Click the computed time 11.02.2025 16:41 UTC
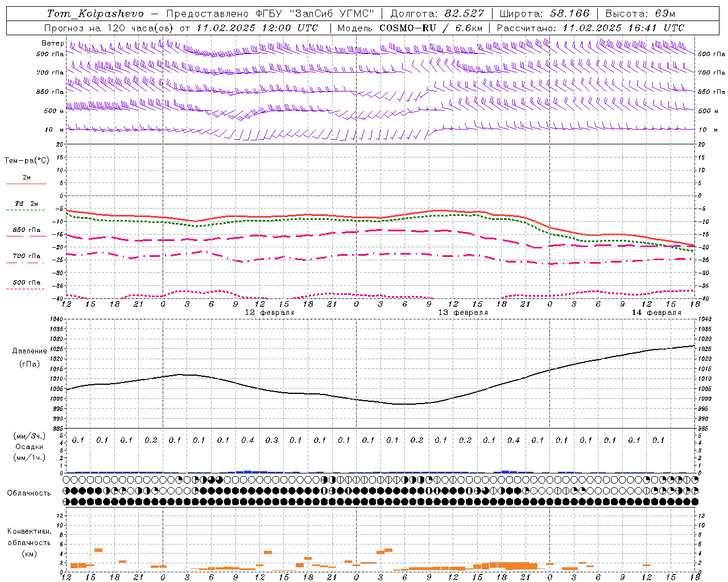The height and width of the screenshot is (582, 728). pos(623,28)
